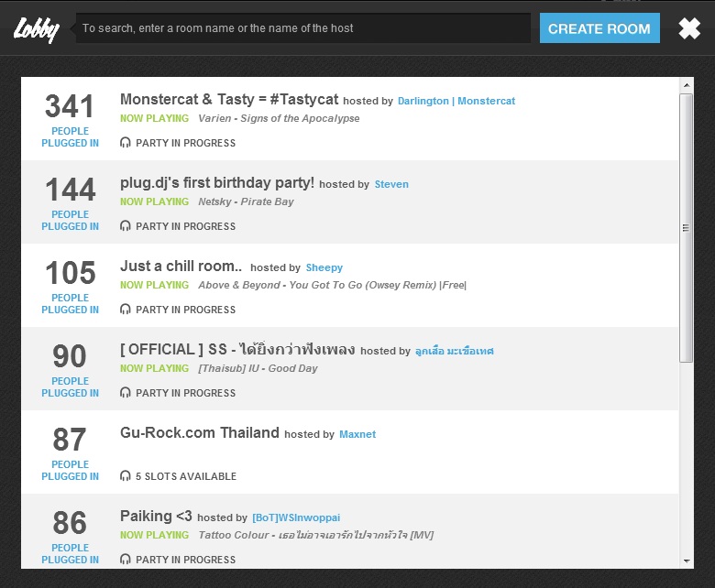Focus the room name search field
The height and width of the screenshot is (588, 715).
coord(303,28)
